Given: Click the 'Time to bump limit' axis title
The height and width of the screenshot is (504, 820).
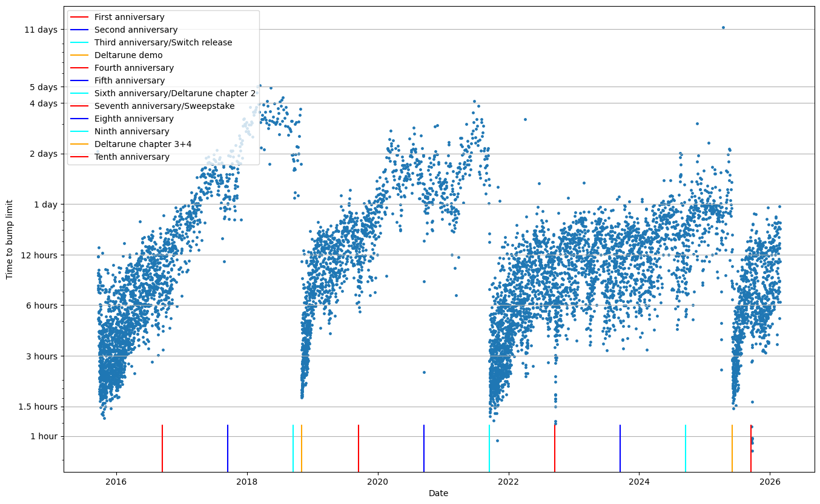Looking at the screenshot, I should [x=9, y=239].
